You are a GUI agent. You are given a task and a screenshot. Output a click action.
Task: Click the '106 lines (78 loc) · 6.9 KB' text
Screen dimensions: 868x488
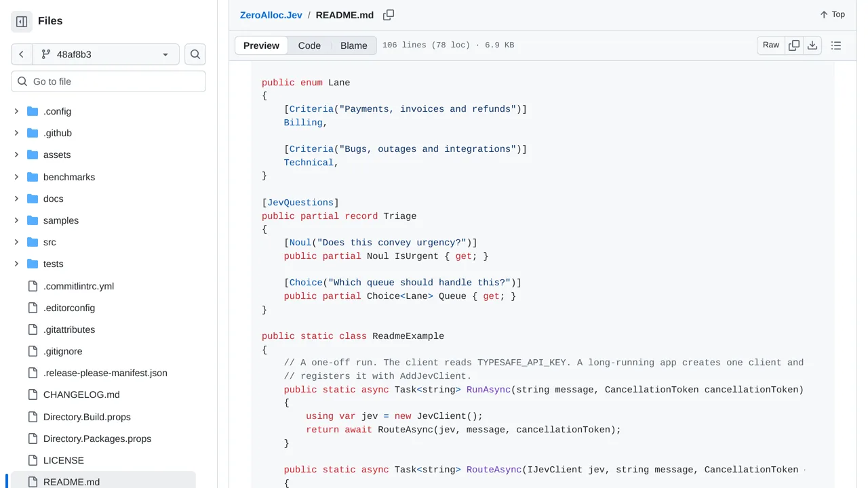click(x=448, y=45)
